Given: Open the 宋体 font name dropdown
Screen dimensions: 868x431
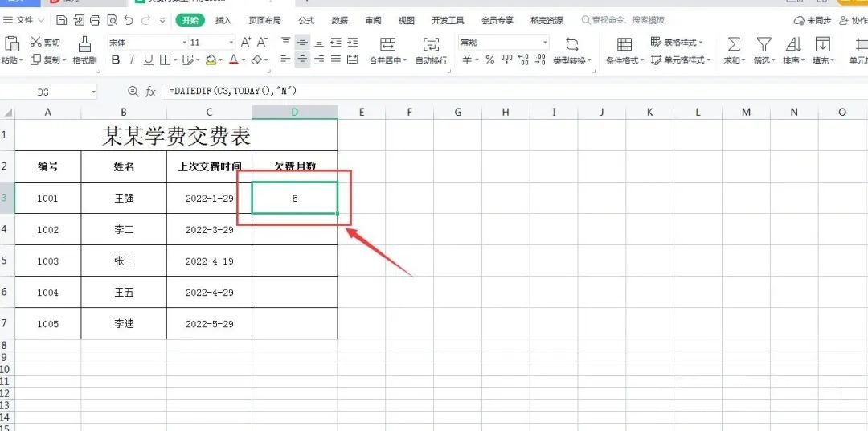Looking at the screenshot, I should pos(184,43).
